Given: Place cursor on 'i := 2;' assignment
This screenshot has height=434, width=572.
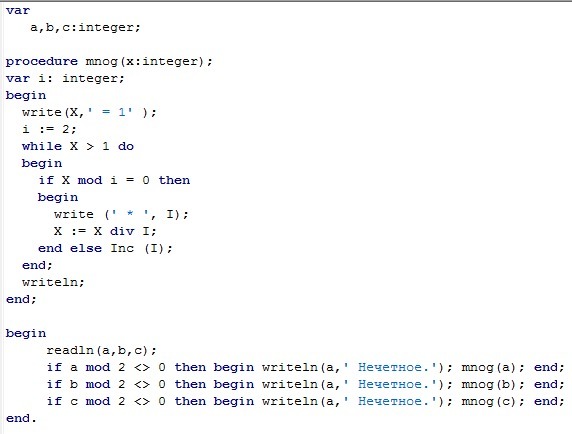Looking at the screenshot, I should pos(49,129).
